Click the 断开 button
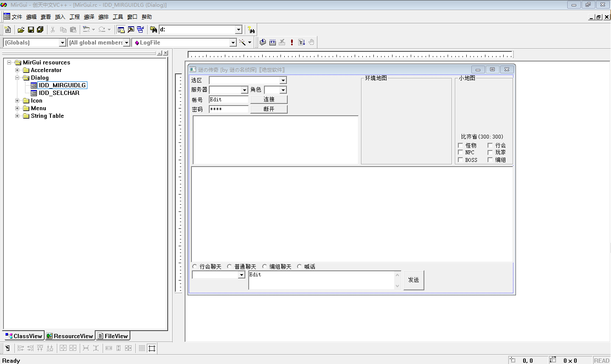This screenshot has width=611, height=364. click(x=269, y=109)
